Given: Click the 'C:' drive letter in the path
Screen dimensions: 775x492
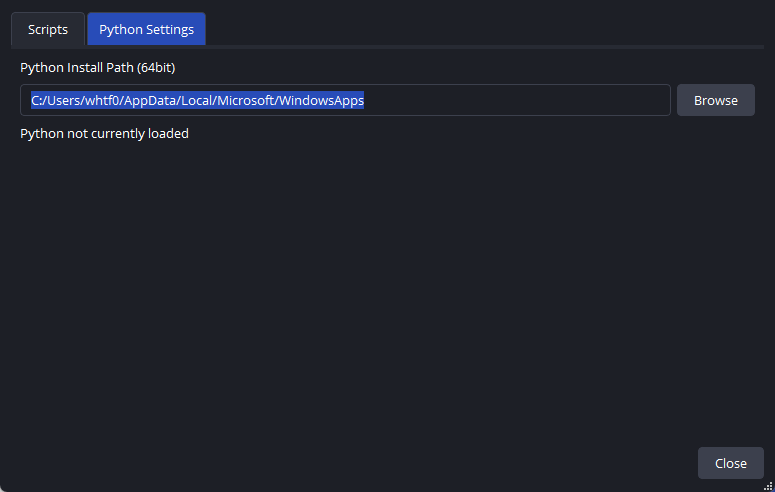Looking at the screenshot, I should [x=37, y=100].
